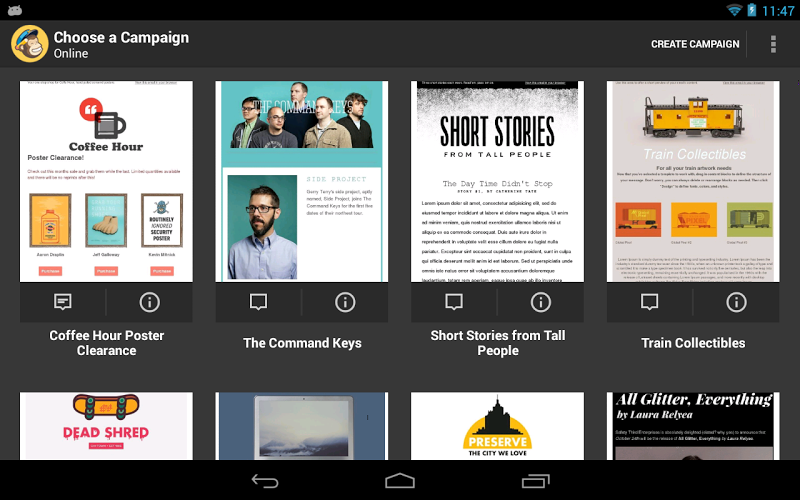Viewport: 800px width, 500px height.
Task: Open the Train Collectibles campaign preview
Action: coord(693,181)
